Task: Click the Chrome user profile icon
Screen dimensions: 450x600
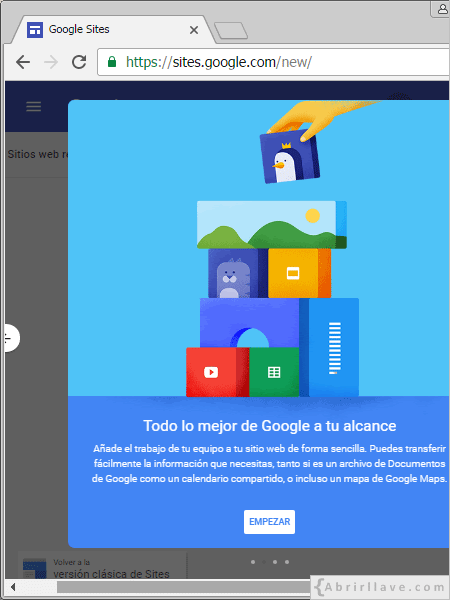Action: (x=442, y=9)
